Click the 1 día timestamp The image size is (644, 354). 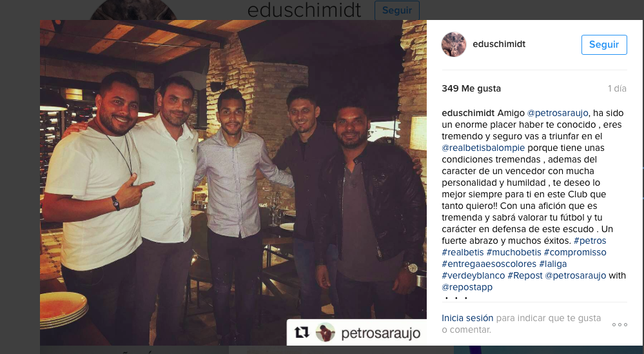pos(617,88)
